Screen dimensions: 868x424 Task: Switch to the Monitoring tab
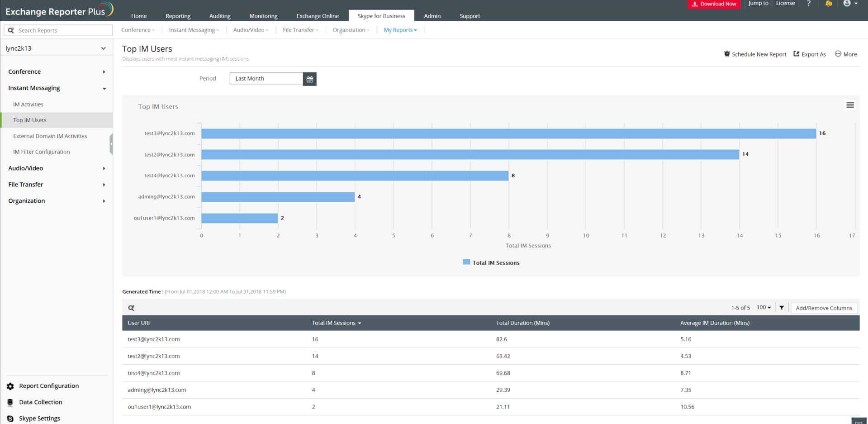click(x=264, y=16)
